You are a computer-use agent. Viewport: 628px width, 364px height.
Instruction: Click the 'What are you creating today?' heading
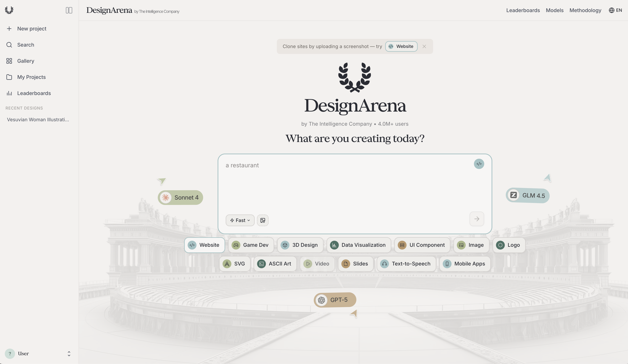coord(355,139)
